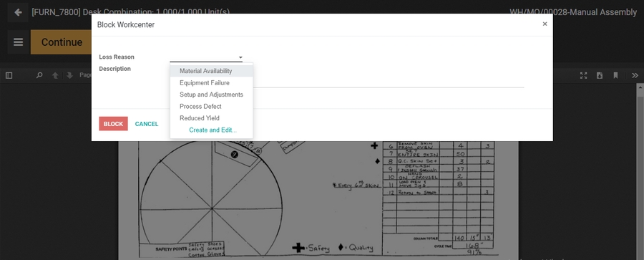Screen dimensions: 644x260
Task: Click the Description label
Action: (115, 69)
